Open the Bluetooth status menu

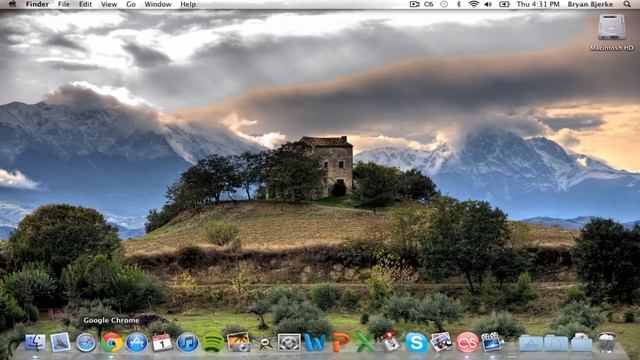(459, 4)
